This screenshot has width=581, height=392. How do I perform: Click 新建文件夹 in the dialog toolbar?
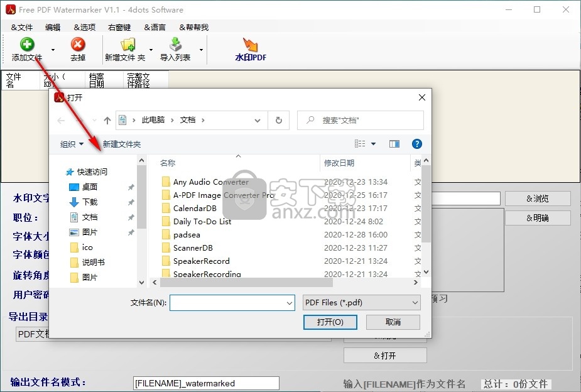tap(121, 144)
